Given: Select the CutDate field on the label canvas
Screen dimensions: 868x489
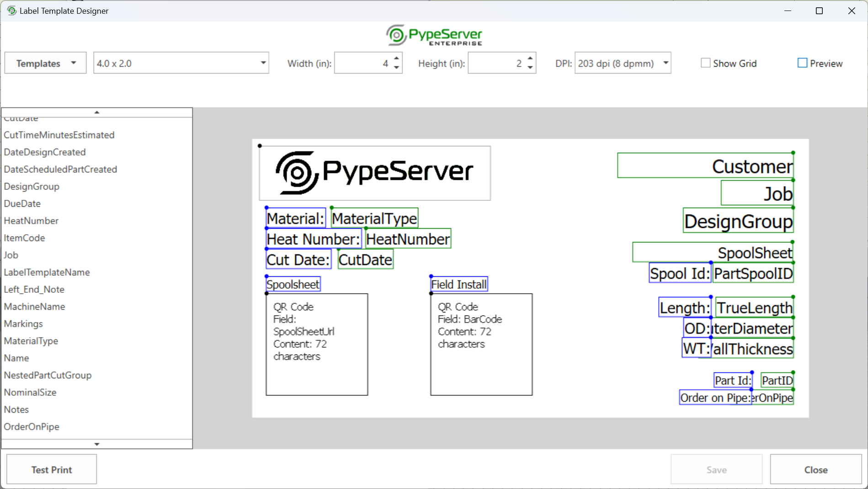Looking at the screenshot, I should (366, 259).
